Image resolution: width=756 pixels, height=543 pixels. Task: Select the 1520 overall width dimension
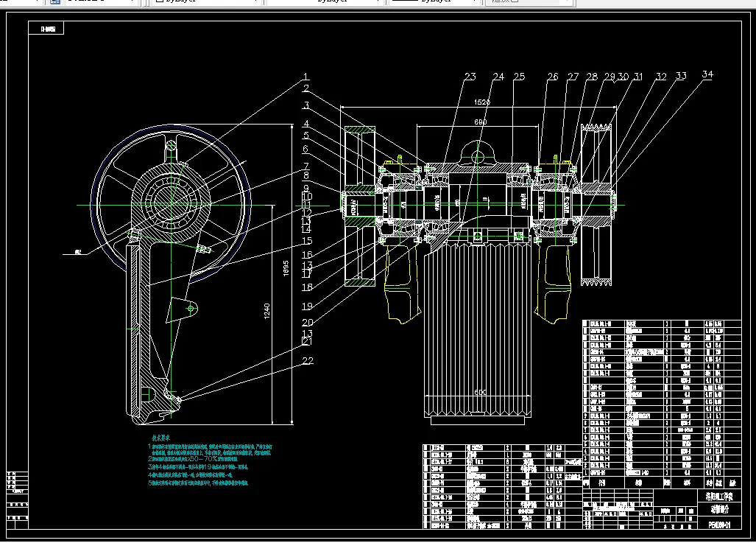coord(482,102)
